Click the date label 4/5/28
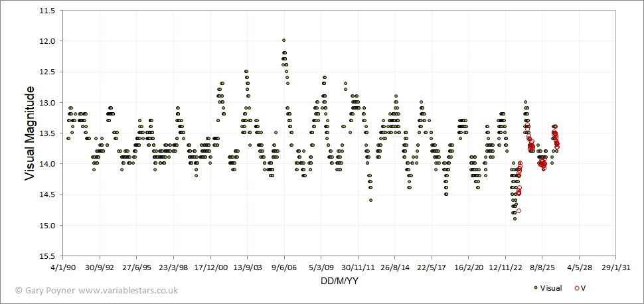The image size is (644, 304). (579, 267)
